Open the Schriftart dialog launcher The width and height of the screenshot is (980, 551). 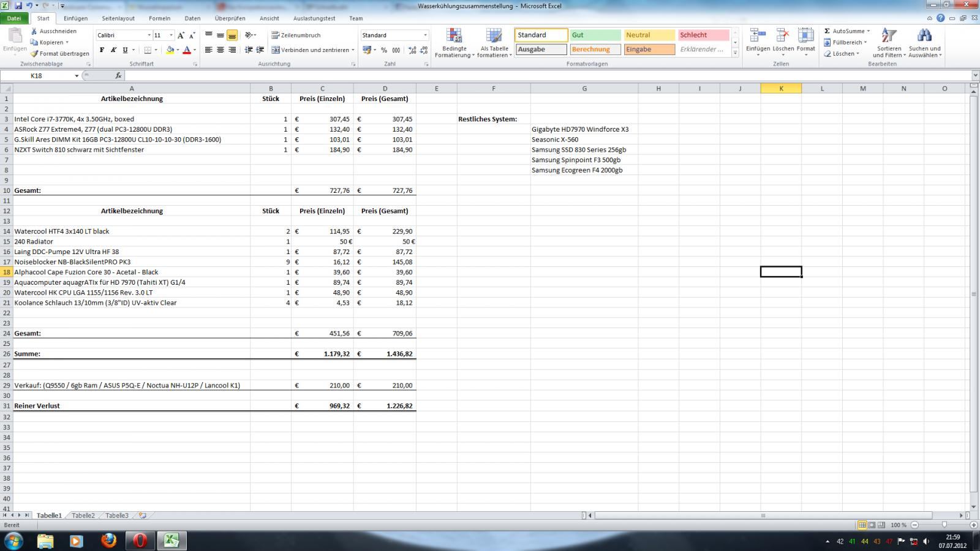(195, 64)
